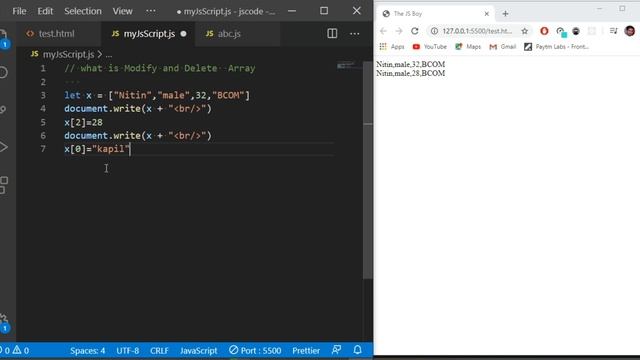The height and width of the screenshot is (360, 640).
Task: Click line number 3 in the gutter
Action: (x=43, y=95)
